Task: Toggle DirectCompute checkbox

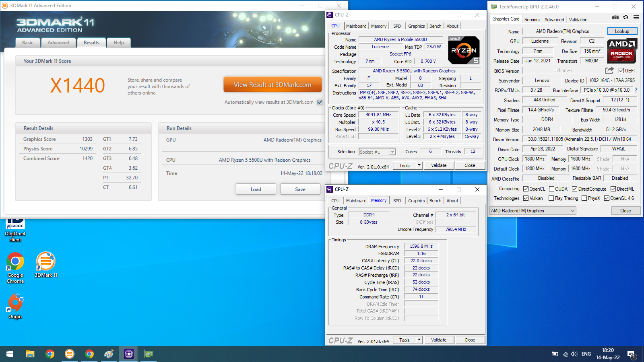Action: tap(574, 189)
